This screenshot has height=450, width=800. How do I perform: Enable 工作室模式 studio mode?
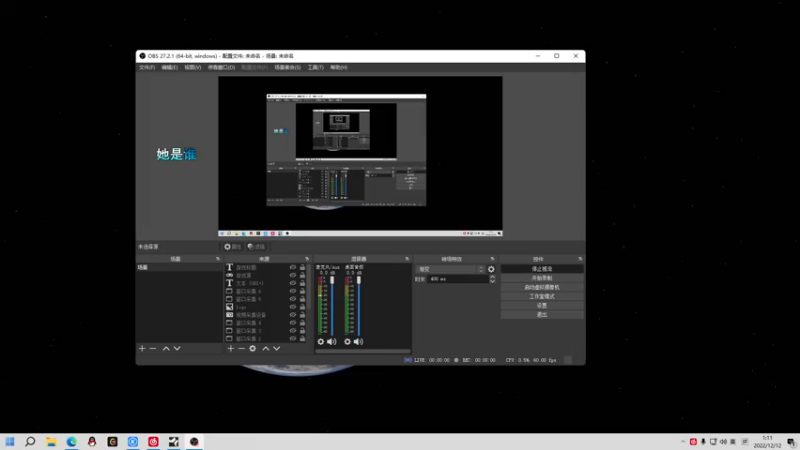click(x=542, y=296)
